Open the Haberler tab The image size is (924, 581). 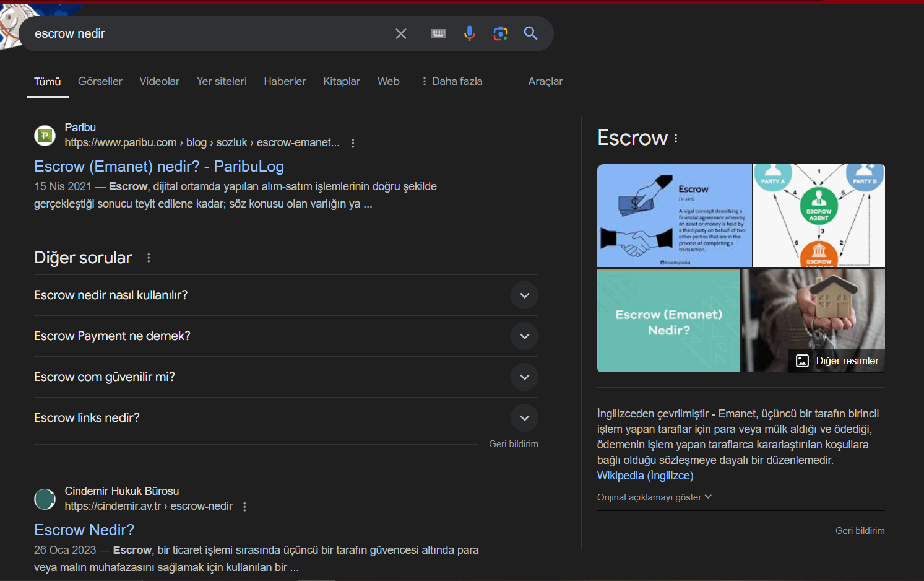[285, 81]
